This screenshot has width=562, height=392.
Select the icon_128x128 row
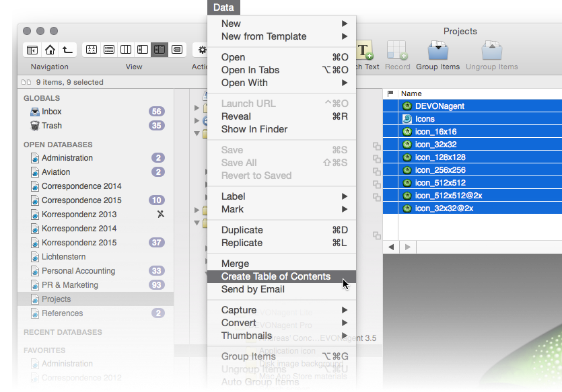coord(472,157)
